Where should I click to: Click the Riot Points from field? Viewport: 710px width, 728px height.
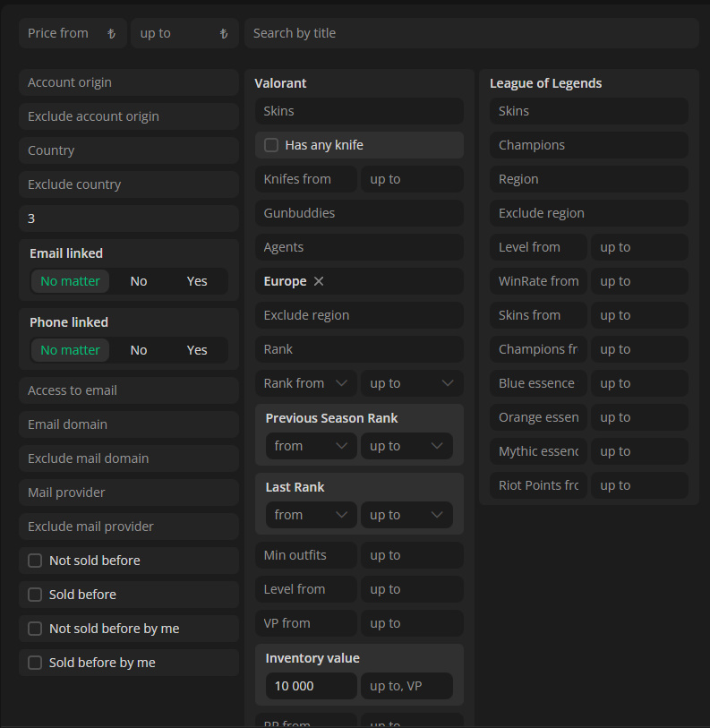coord(538,485)
